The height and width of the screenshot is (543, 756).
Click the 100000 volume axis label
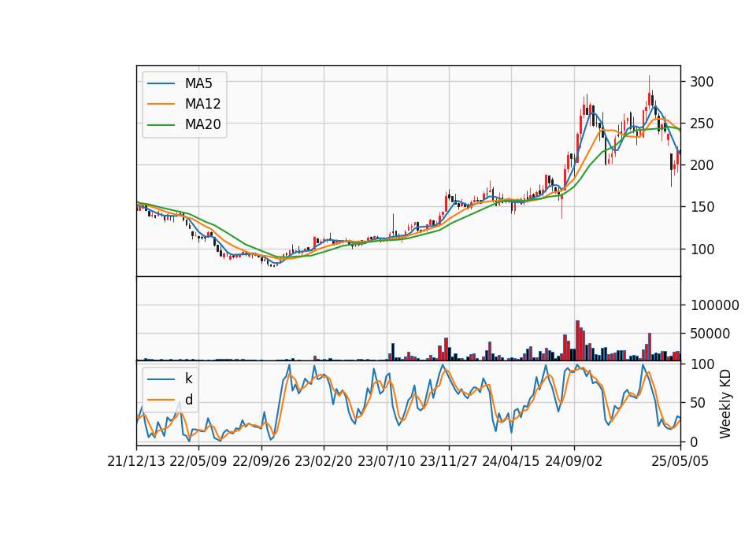pos(714,305)
